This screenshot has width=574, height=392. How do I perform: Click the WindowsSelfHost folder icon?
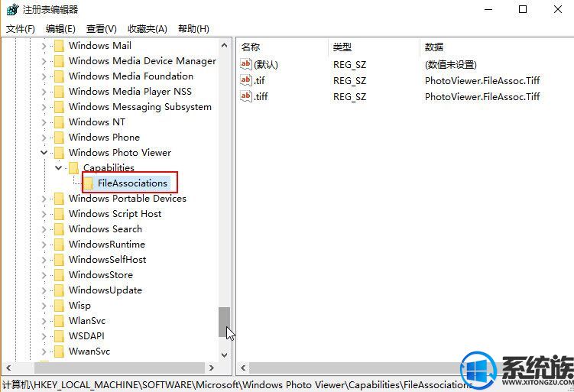(x=60, y=260)
